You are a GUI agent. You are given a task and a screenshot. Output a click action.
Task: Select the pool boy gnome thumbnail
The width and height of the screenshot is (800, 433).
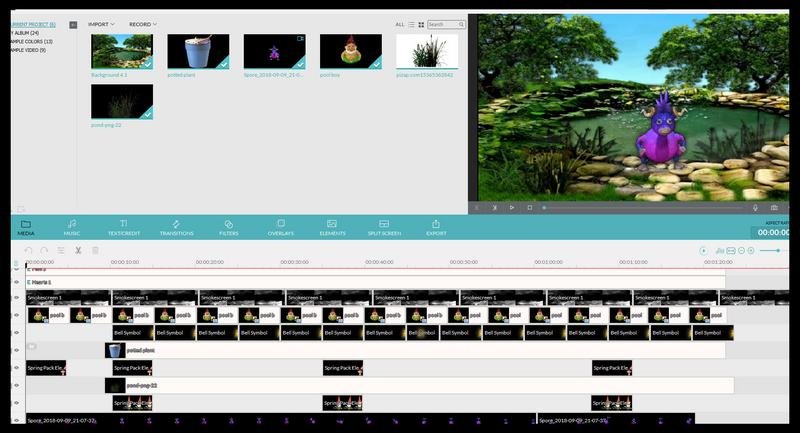tap(351, 52)
